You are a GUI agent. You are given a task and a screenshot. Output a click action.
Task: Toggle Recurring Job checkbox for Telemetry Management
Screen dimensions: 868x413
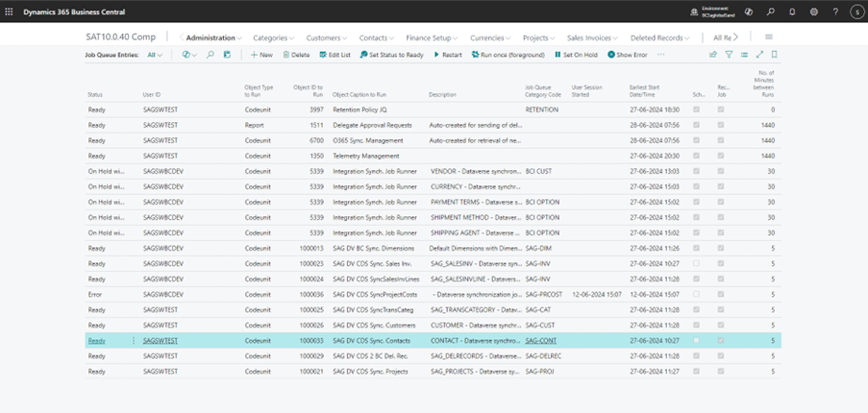(x=721, y=156)
